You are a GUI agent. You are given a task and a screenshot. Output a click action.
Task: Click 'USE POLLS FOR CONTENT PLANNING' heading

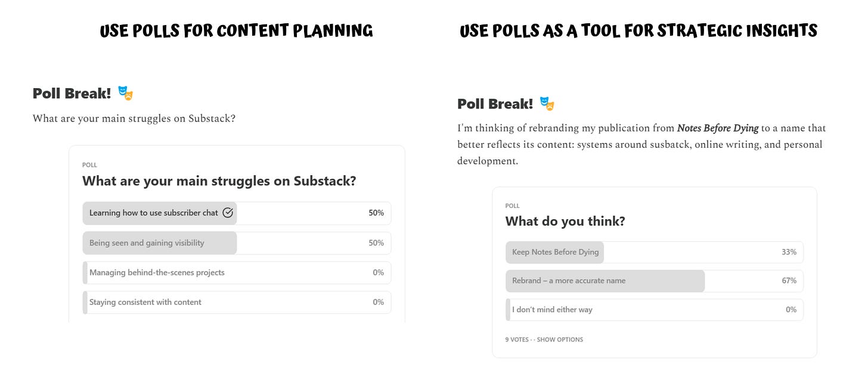[237, 31]
